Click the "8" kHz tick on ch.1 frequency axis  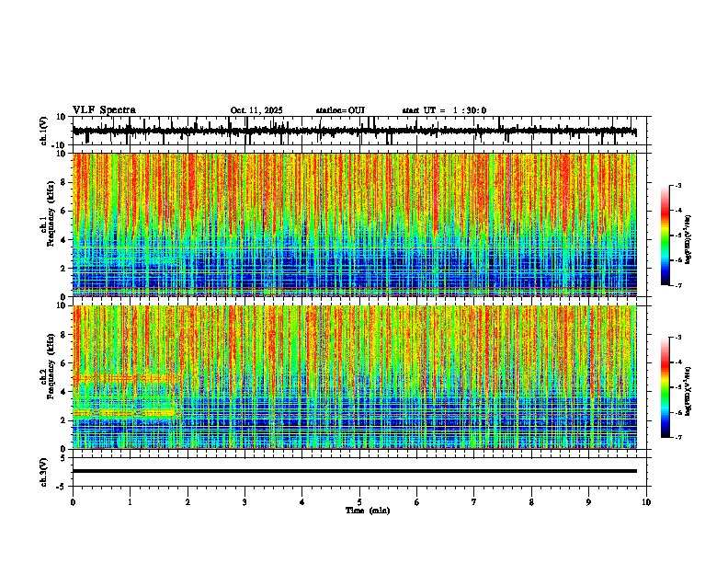(64, 182)
